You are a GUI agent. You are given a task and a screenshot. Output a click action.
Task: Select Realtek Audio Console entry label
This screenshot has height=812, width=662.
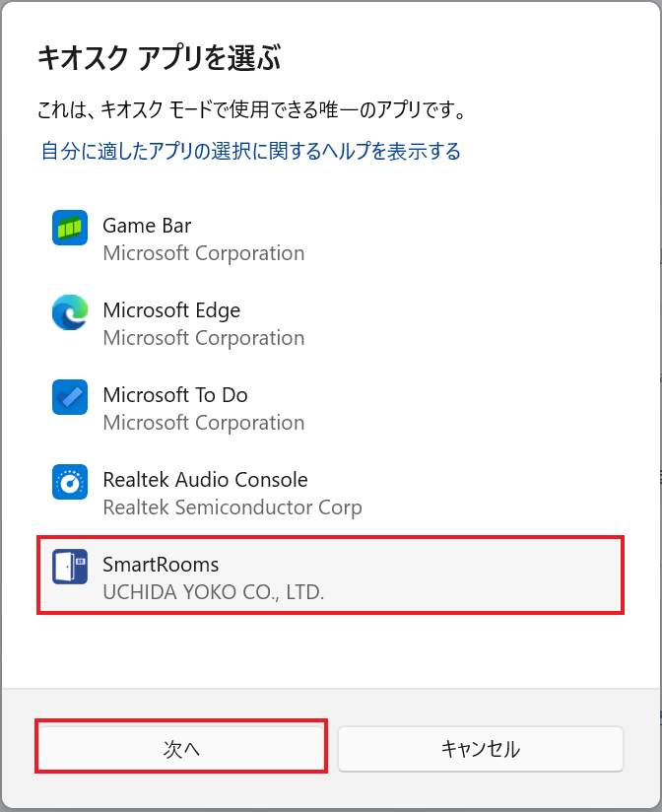pos(205,480)
